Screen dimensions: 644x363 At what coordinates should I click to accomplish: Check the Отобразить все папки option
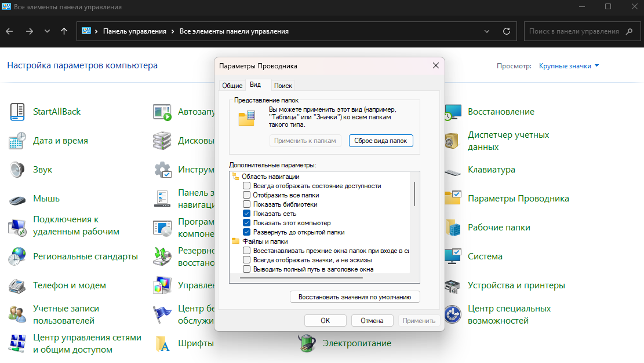[x=246, y=195]
